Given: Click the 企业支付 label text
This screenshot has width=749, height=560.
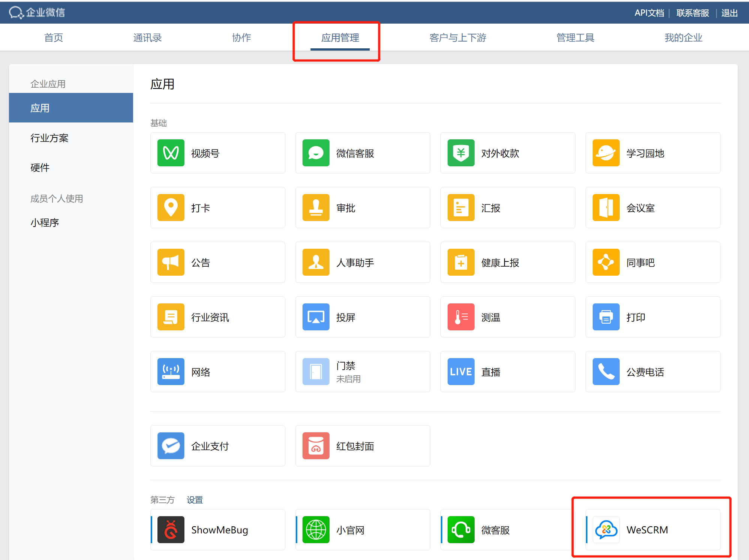Looking at the screenshot, I should (210, 446).
